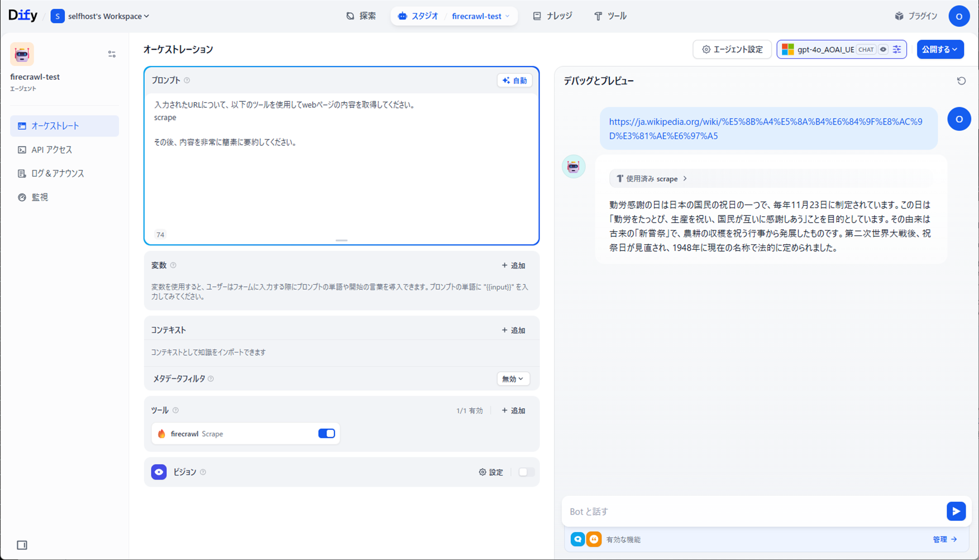Disable the firecrawl Scrape tool toggle
Viewport: 979px width, 560px height.
pyautogui.click(x=326, y=434)
